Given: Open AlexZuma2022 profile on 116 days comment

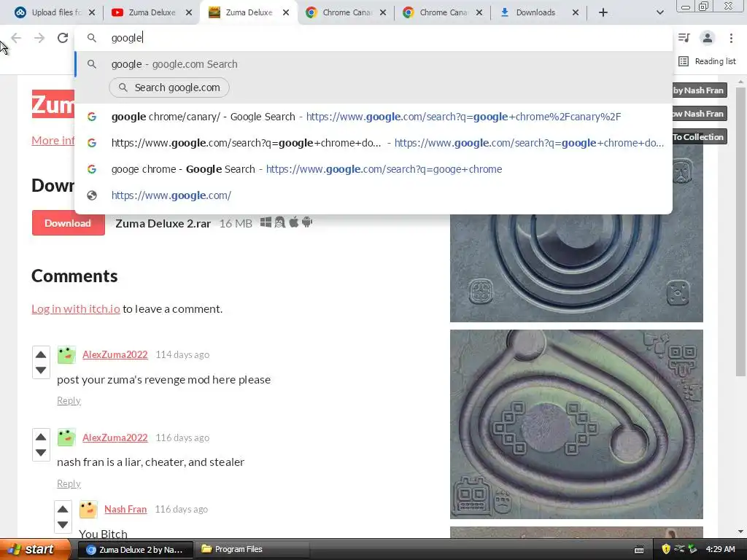Looking at the screenshot, I should 115,437.
